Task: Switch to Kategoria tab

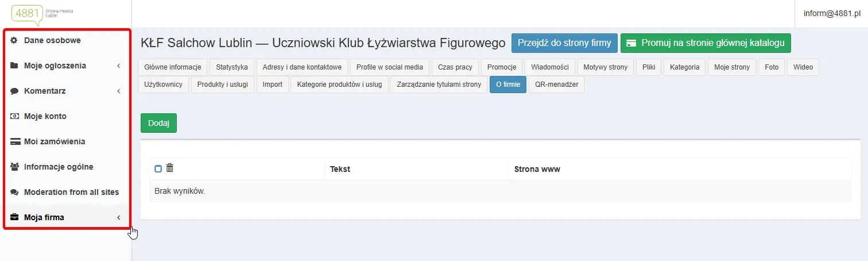Action: coord(685,67)
